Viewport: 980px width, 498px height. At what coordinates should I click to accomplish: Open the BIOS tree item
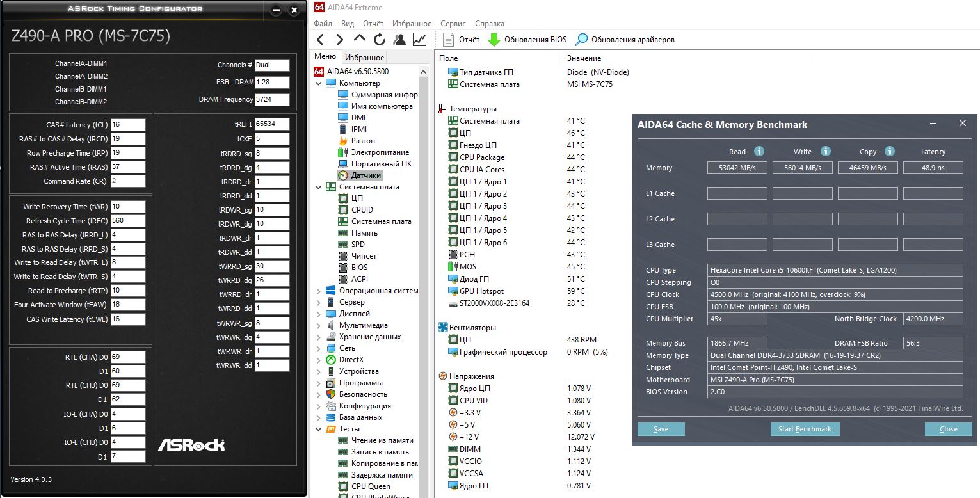coord(353,267)
